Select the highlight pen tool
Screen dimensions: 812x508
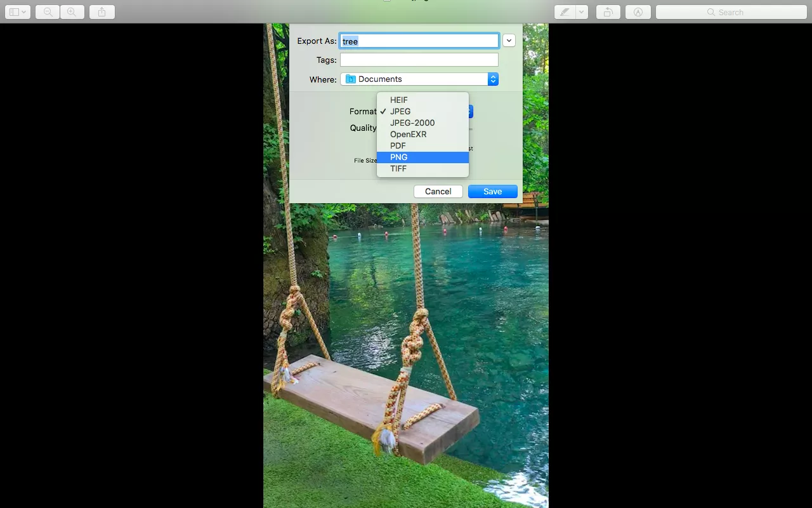(x=564, y=12)
